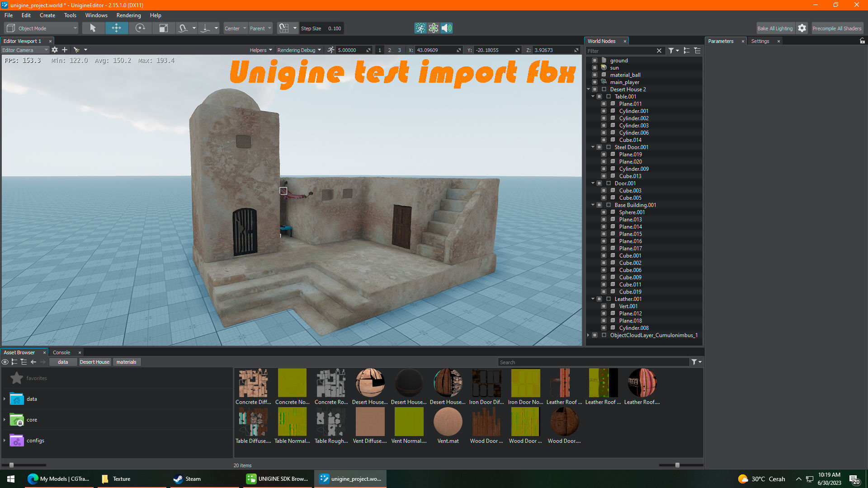Open the Object Mode dropdown

41,28
